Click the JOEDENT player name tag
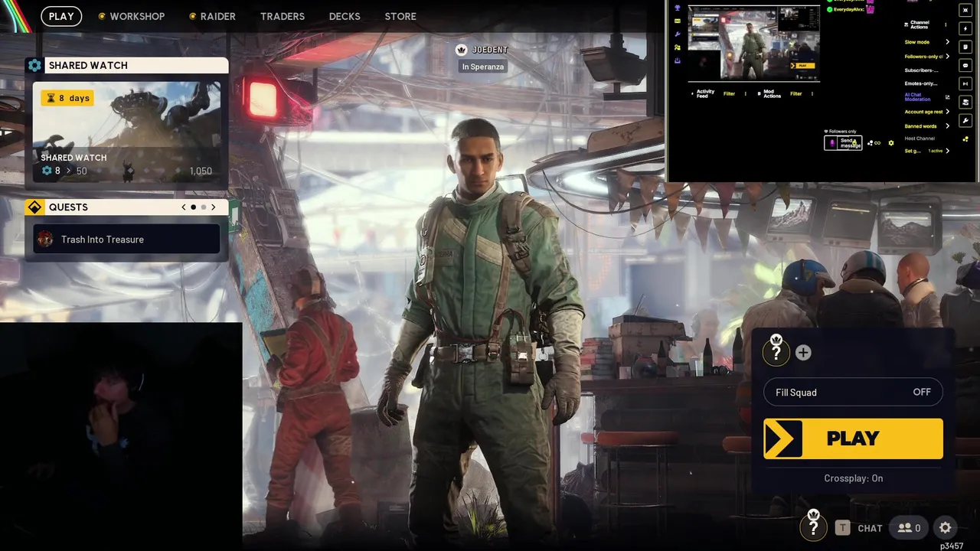 pyautogui.click(x=490, y=50)
